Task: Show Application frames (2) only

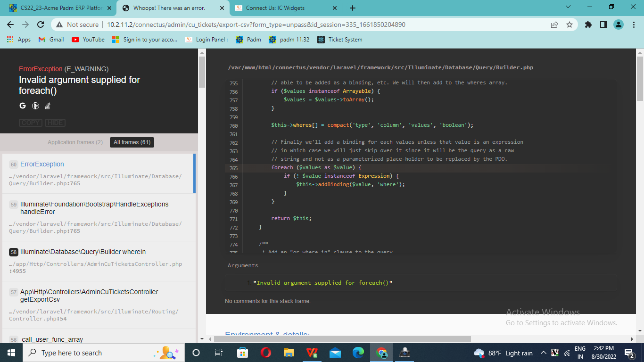Action: click(x=75, y=142)
